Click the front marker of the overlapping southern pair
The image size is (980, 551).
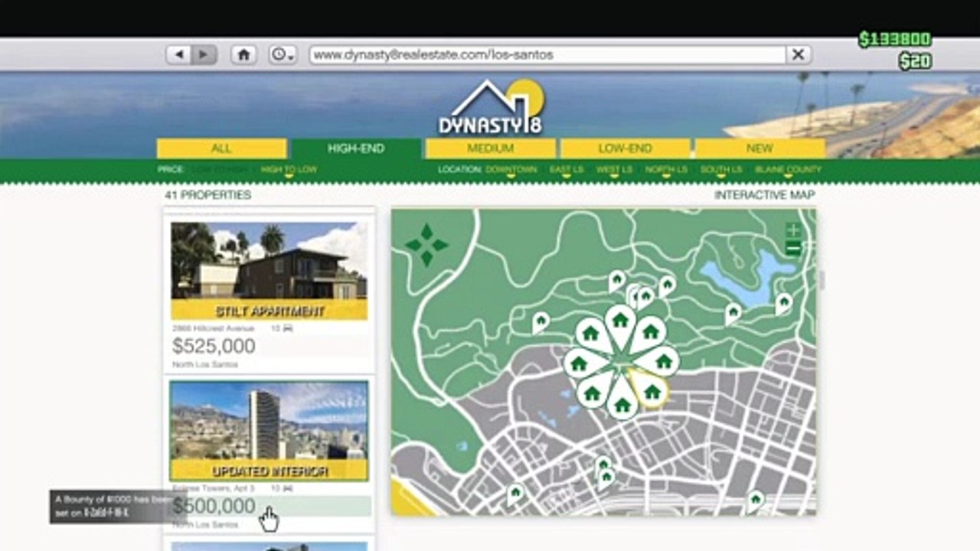tap(606, 479)
